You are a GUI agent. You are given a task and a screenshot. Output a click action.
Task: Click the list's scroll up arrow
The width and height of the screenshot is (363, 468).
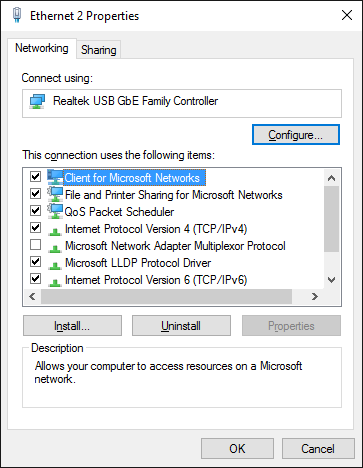pos(331,178)
